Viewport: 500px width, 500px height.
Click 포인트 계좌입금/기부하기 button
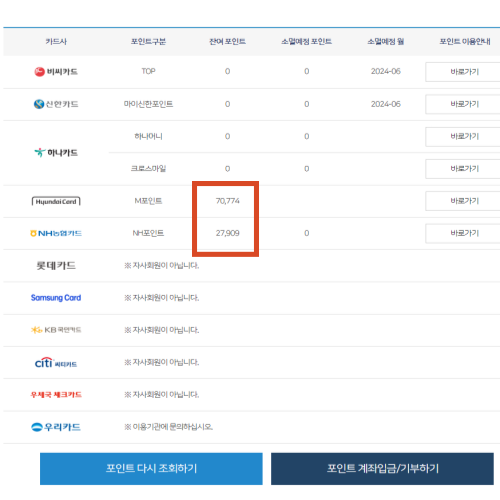coord(382,468)
